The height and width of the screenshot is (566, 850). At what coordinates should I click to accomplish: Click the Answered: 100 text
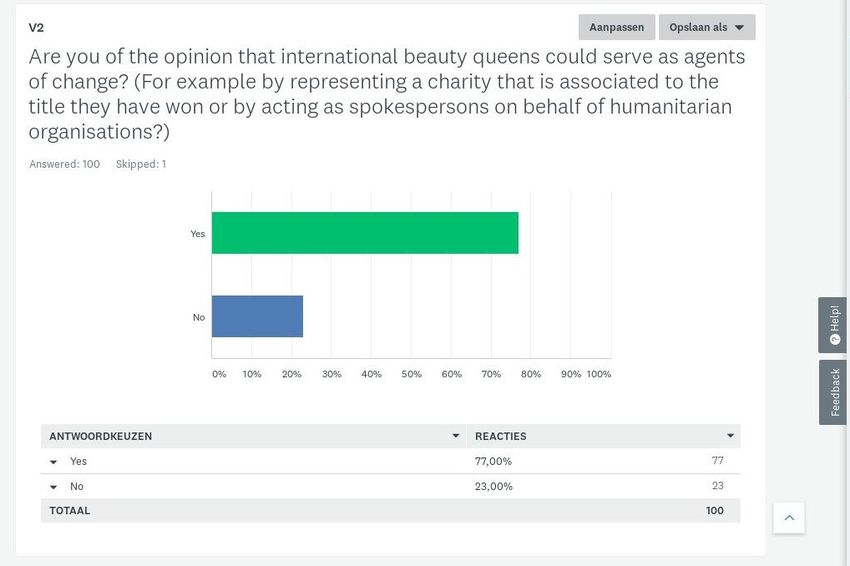(x=65, y=164)
